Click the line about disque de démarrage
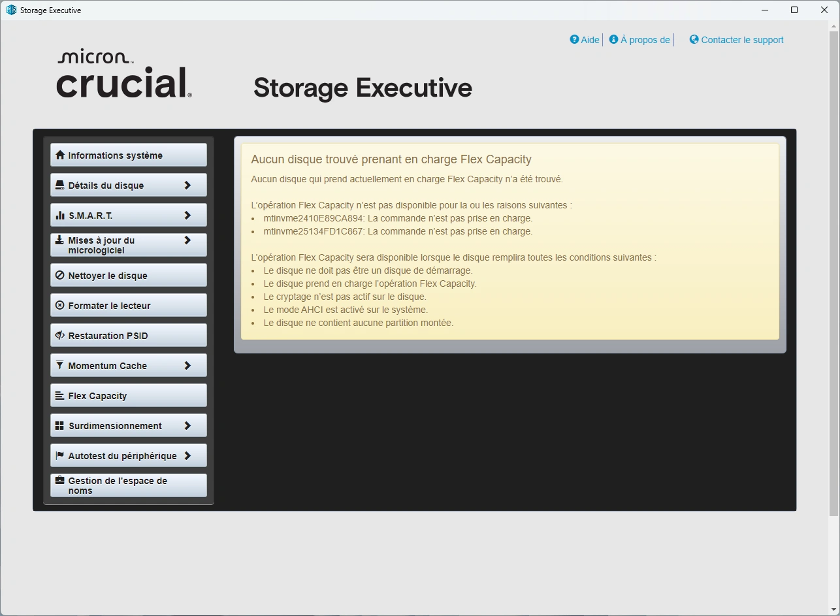This screenshot has height=616, width=840. click(368, 270)
